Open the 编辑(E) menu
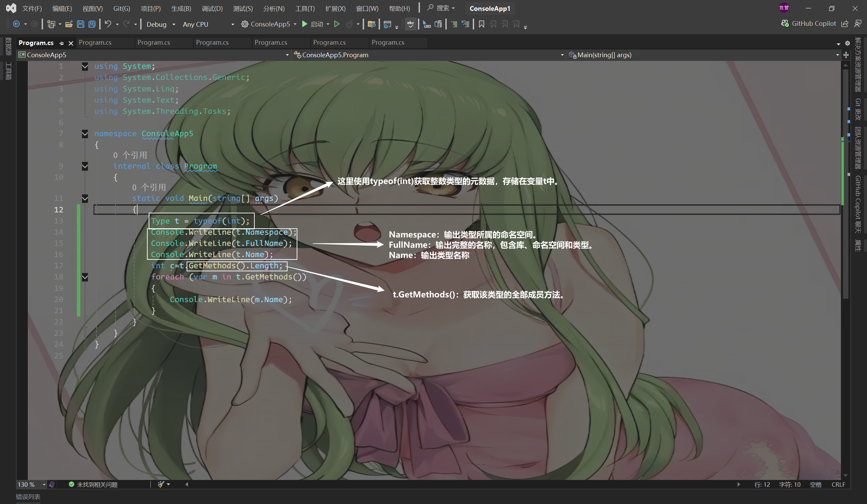 (62, 8)
